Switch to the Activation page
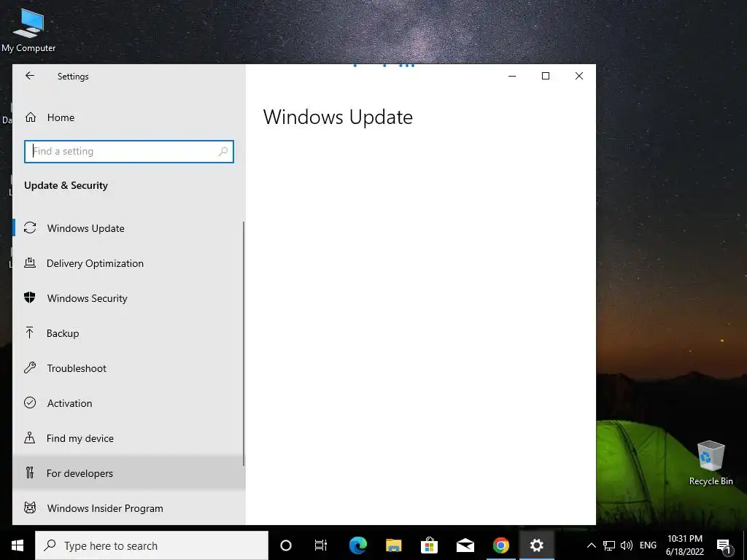Screen dimensions: 747x560 pos(128,402)
